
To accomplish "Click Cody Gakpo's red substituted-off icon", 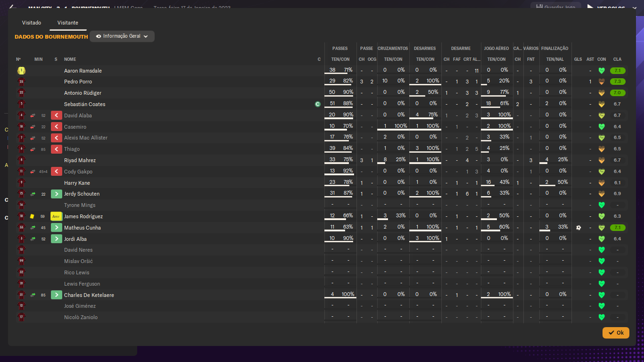I will 57,172.
